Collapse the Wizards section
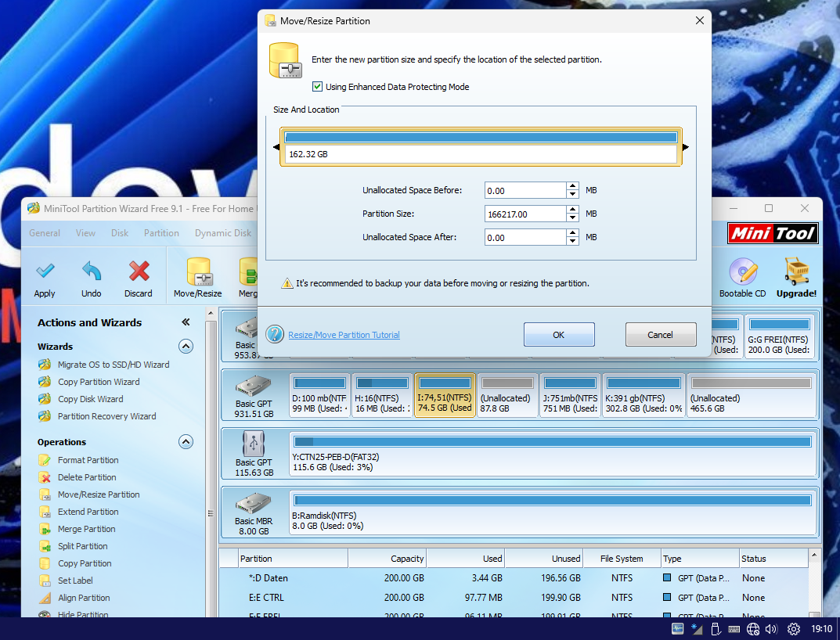The width and height of the screenshot is (840, 640). [186, 346]
